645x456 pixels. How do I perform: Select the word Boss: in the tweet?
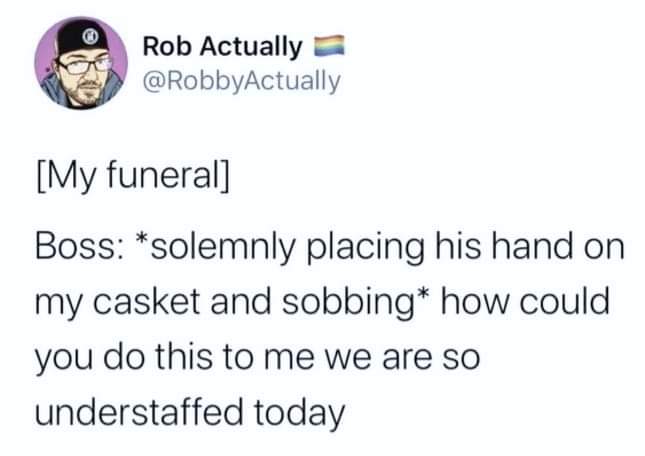tap(77, 248)
